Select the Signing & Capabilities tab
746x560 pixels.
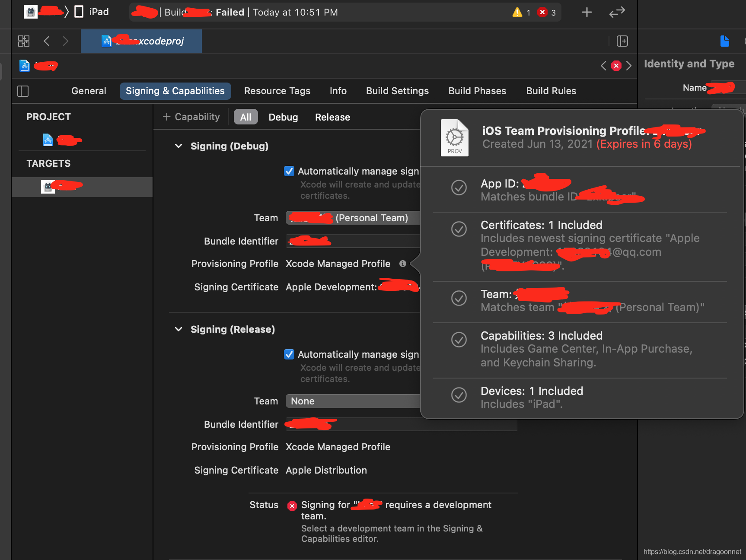(175, 91)
